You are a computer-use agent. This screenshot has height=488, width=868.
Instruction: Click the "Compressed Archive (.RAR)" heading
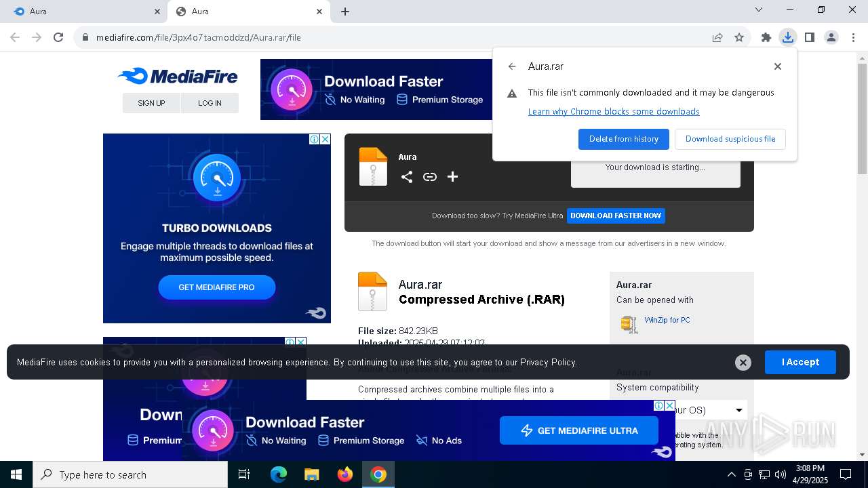481,300
